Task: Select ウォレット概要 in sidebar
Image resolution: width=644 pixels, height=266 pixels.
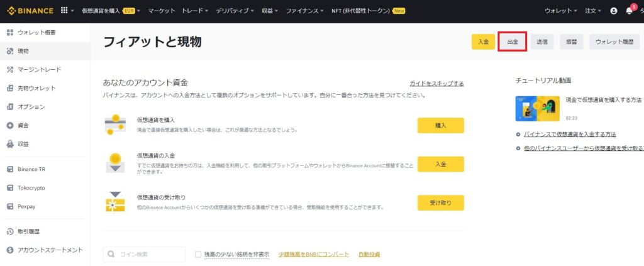Action: coord(36,33)
